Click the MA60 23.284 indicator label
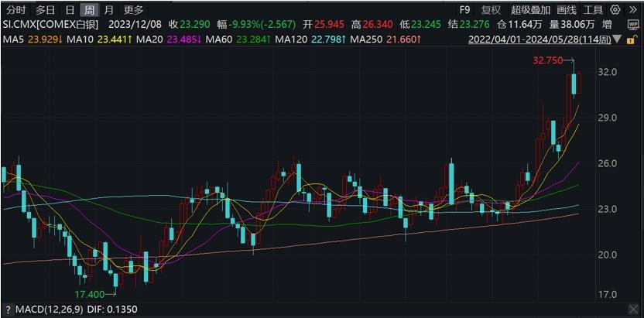This screenshot has height=318, width=644. [237, 40]
